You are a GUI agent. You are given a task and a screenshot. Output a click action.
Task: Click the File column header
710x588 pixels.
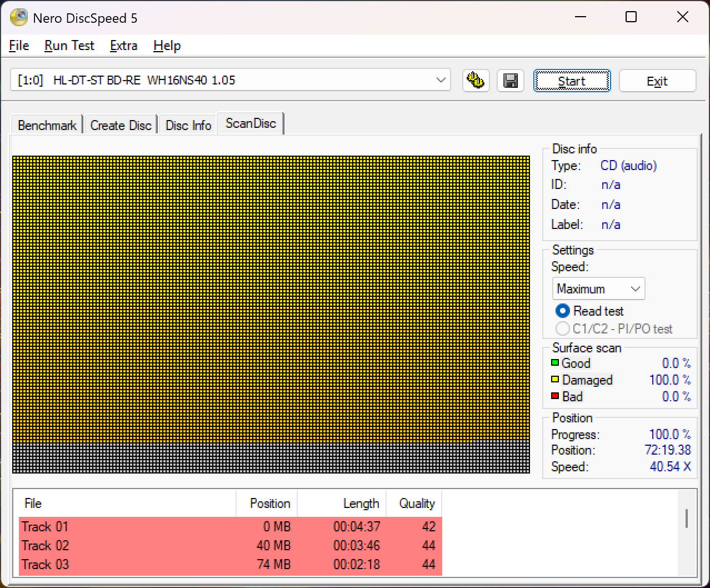[x=127, y=504]
